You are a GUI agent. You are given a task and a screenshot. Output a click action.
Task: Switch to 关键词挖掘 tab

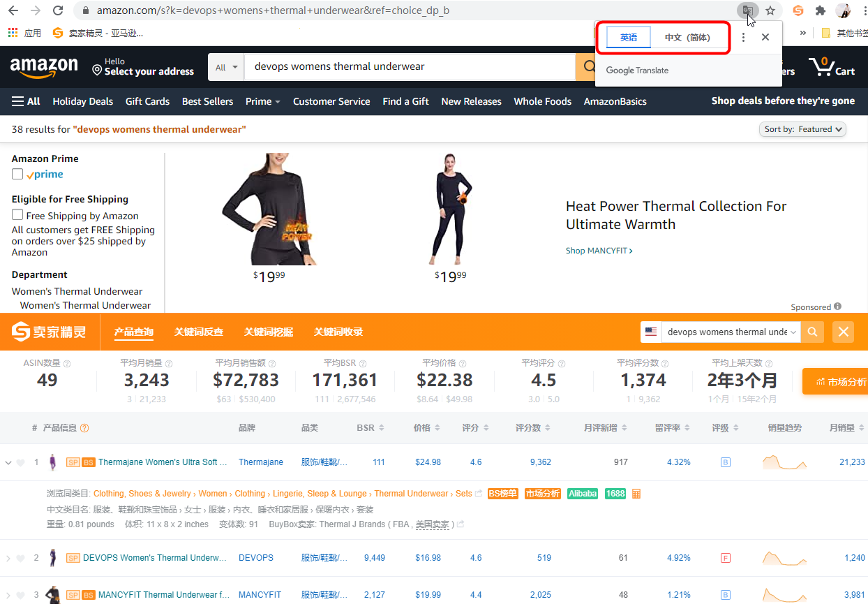(269, 332)
